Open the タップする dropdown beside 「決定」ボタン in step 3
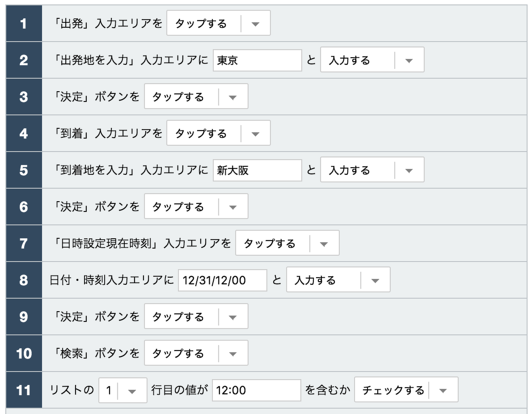This screenshot has height=414, width=532. 233,96
